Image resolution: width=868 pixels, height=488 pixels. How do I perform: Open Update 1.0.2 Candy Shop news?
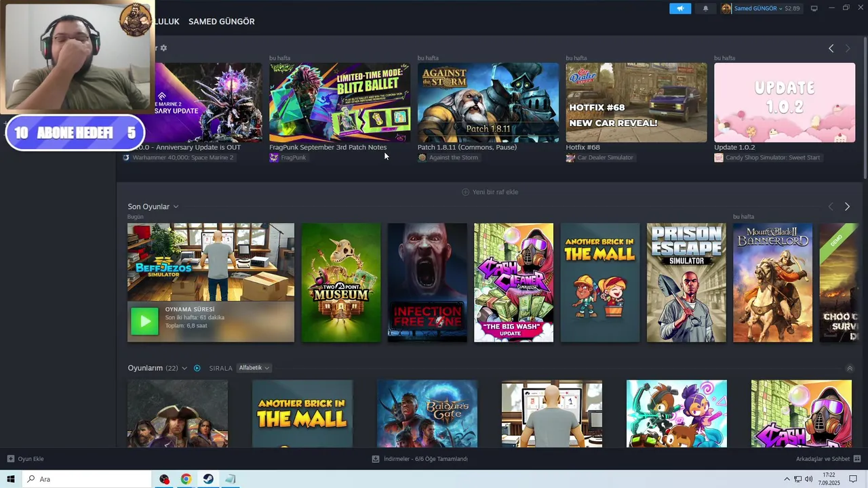tap(785, 102)
